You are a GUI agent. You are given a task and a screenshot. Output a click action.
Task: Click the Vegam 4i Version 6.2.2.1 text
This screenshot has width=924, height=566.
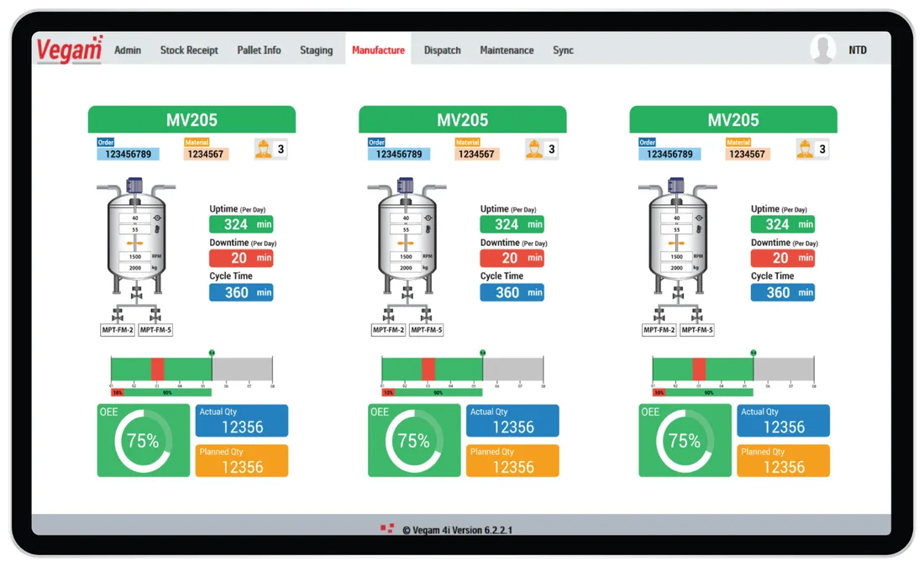click(457, 530)
